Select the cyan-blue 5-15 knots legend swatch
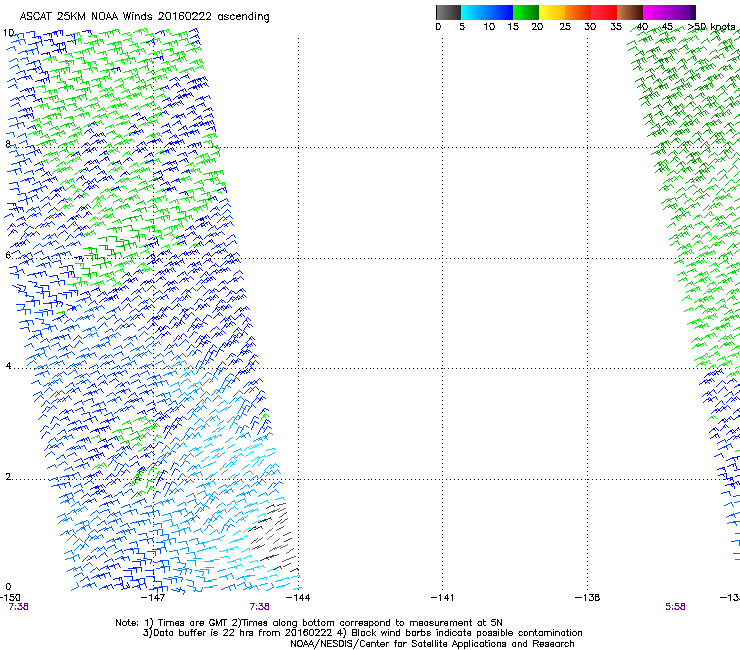Viewport: 740px width, 650px height. [487, 12]
